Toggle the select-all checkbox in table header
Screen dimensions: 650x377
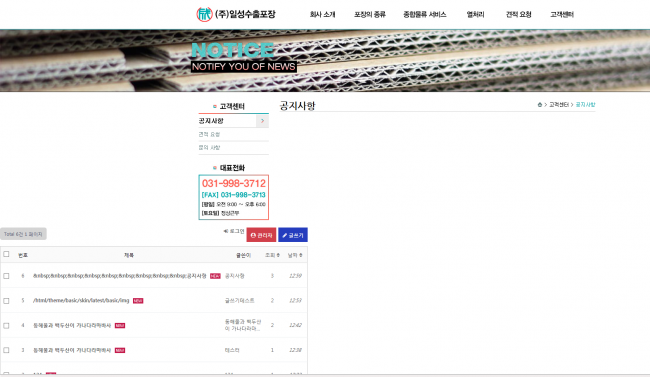(x=6, y=254)
